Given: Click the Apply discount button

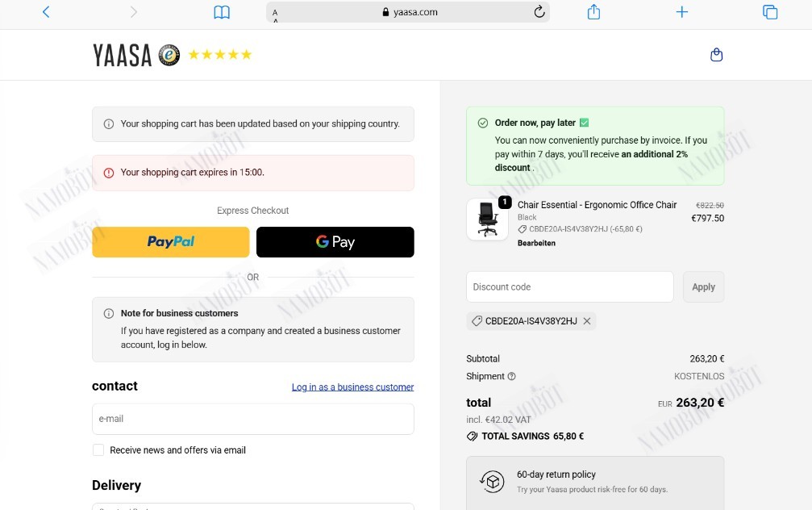Looking at the screenshot, I should coord(703,286).
